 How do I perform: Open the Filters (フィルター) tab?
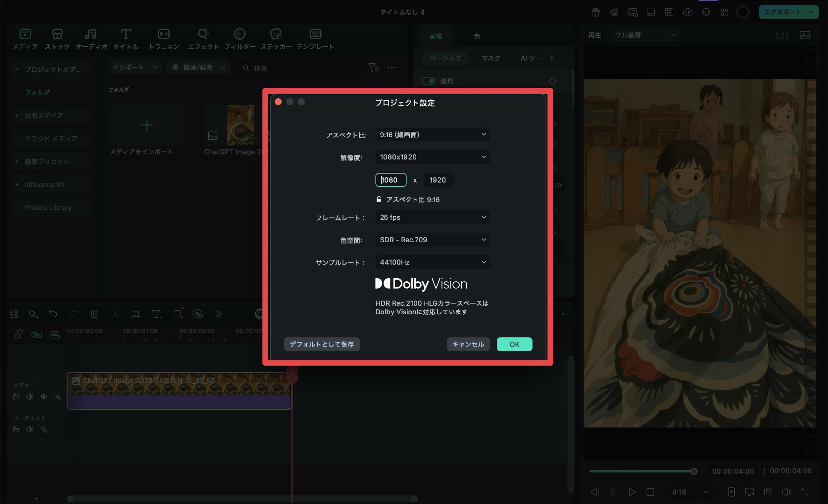(x=239, y=39)
